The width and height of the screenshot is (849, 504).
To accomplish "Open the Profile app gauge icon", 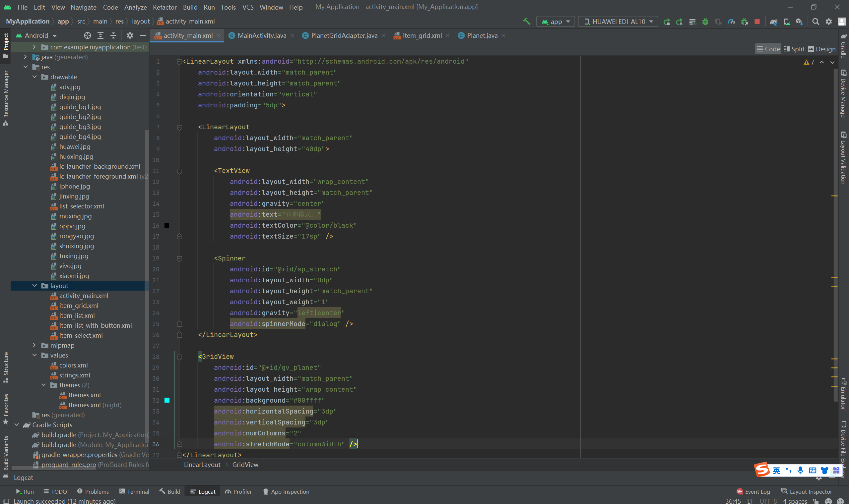I will click(731, 22).
